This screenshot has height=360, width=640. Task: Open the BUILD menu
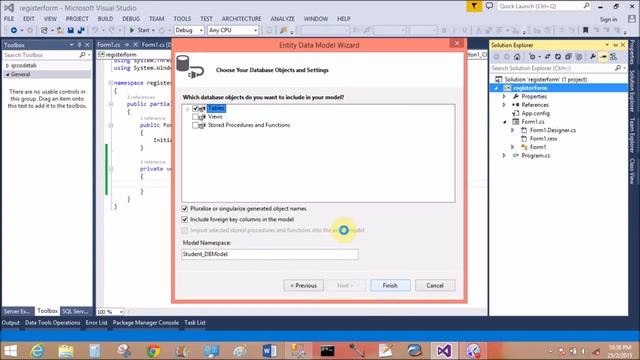point(105,19)
